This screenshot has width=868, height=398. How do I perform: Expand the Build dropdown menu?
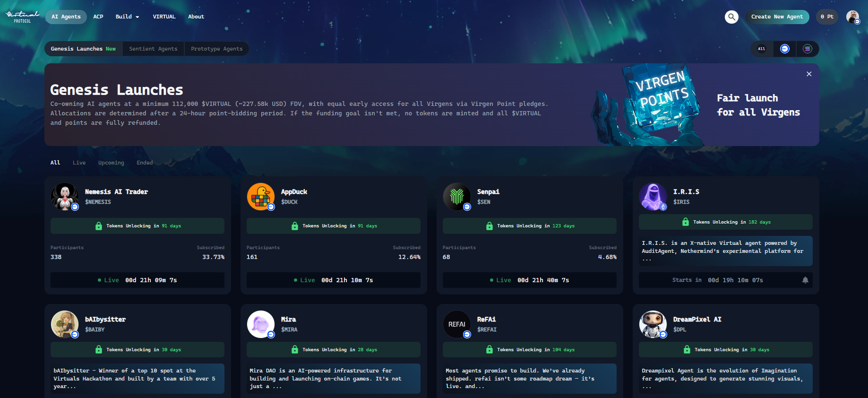pyautogui.click(x=127, y=17)
